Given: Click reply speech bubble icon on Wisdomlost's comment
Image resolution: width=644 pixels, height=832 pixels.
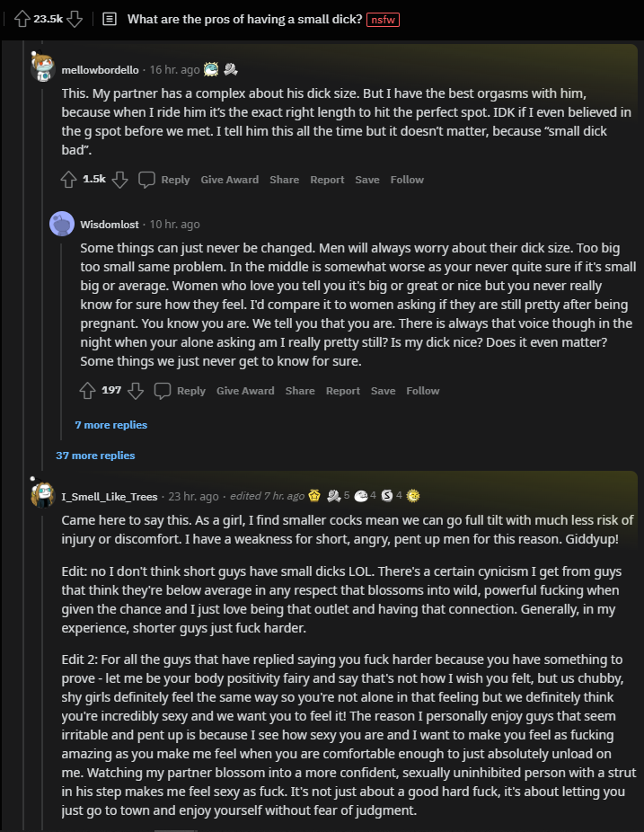Looking at the screenshot, I should tap(163, 391).
